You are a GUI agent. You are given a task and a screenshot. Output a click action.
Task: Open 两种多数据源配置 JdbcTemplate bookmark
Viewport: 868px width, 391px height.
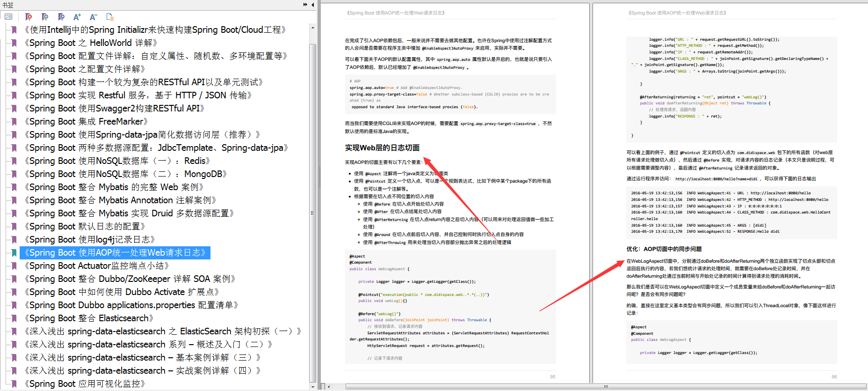coord(156,148)
